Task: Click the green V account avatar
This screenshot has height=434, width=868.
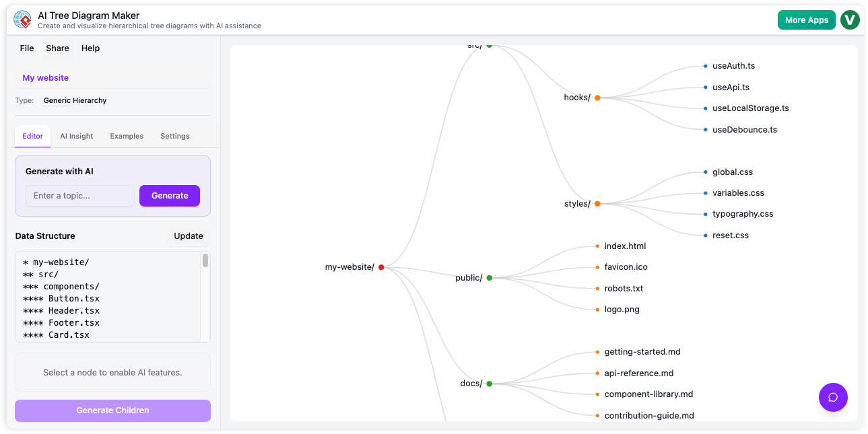Action: (x=850, y=20)
